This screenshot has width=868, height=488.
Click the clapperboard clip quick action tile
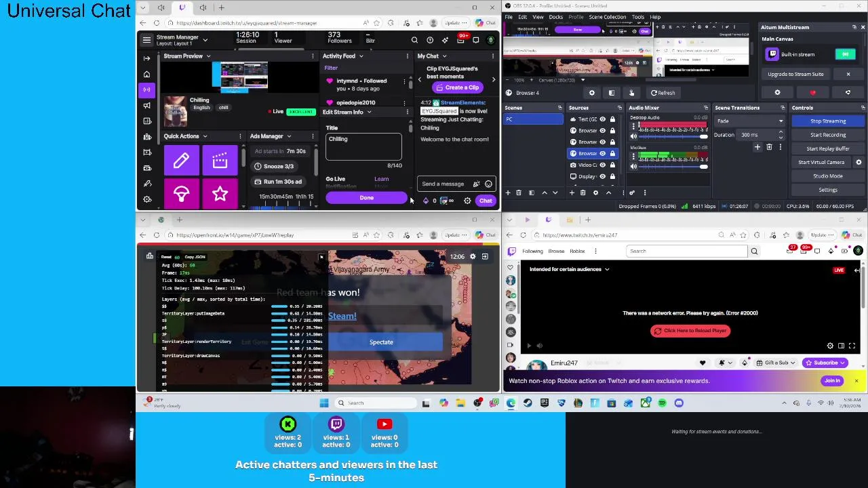point(220,161)
